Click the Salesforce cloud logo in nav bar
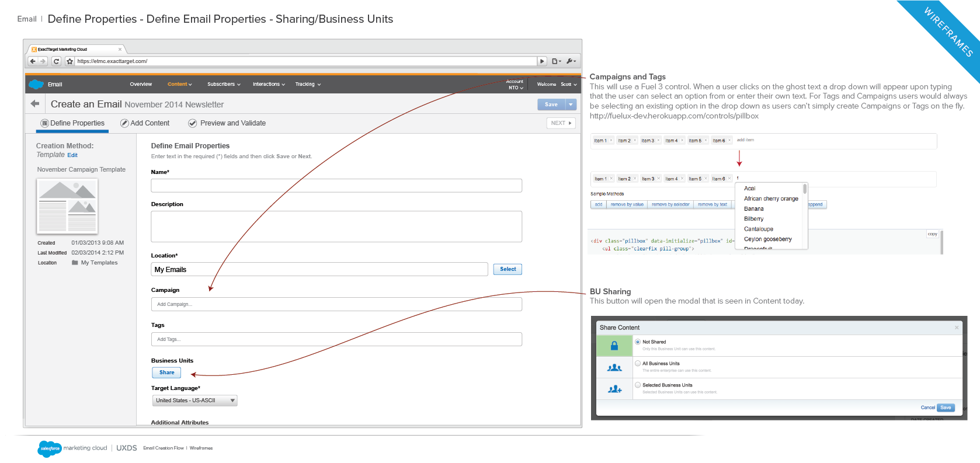Screen dimensions: 980x463 36,84
